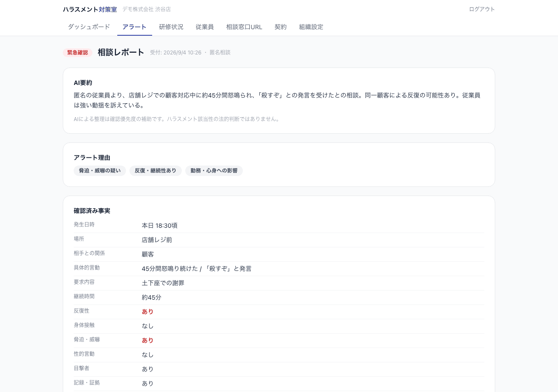
Task: Click the 勤務・心身への影響 tag
Action: pyautogui.click(x=214, y=171)
